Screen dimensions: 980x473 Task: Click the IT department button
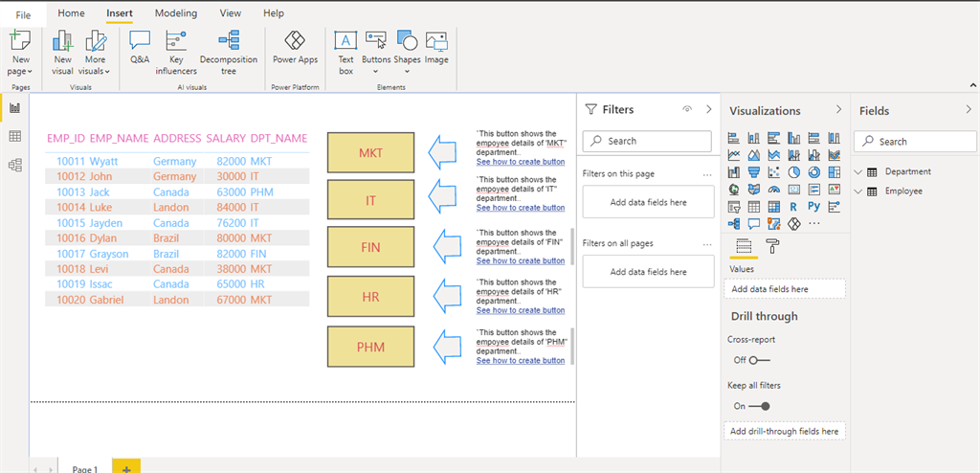370,199
